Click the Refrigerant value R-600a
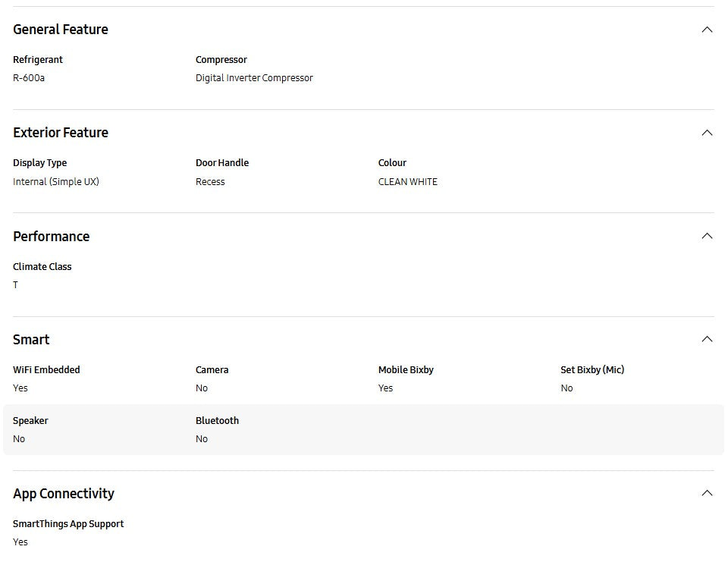The image size is (728, 562). [29, 78]
